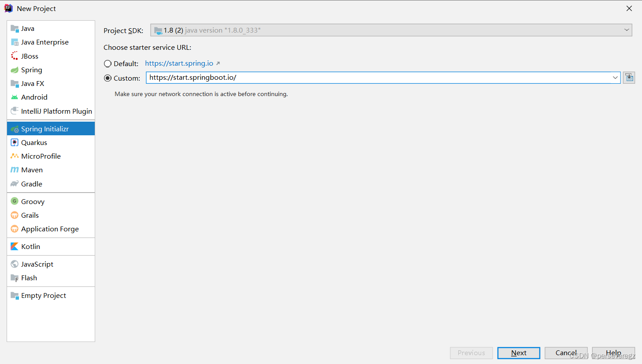642x364 pixels.
Task: Click inside the Custom URL input field
Action: pyautogui.click(x=353, y=78)
